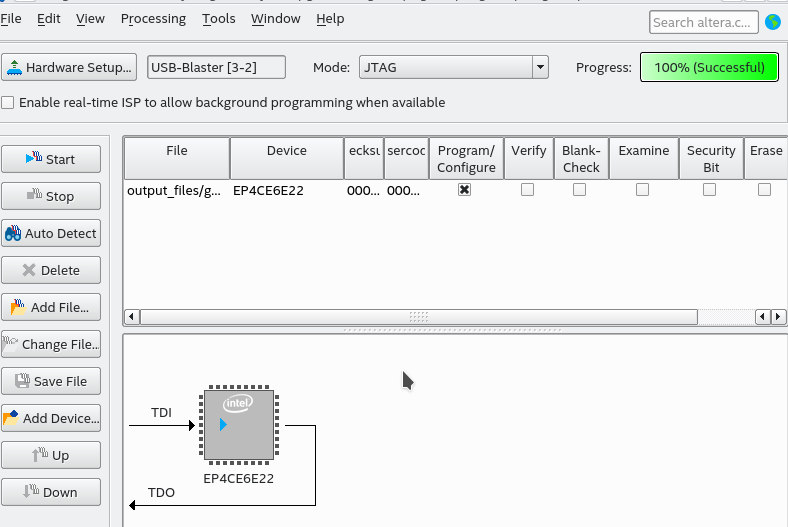
Task: Click the rightmost scroll arrow of file table
Action: (778, 317)
